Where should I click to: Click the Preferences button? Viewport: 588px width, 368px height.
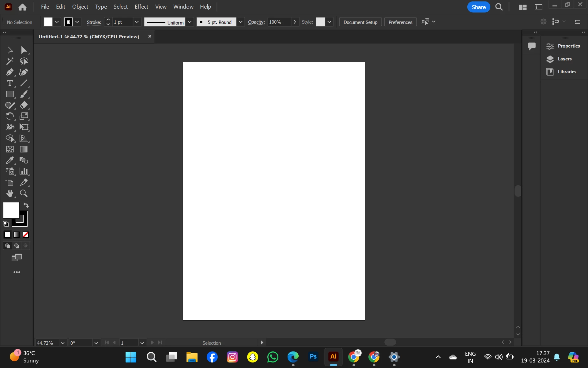click(x=400, y=22)
